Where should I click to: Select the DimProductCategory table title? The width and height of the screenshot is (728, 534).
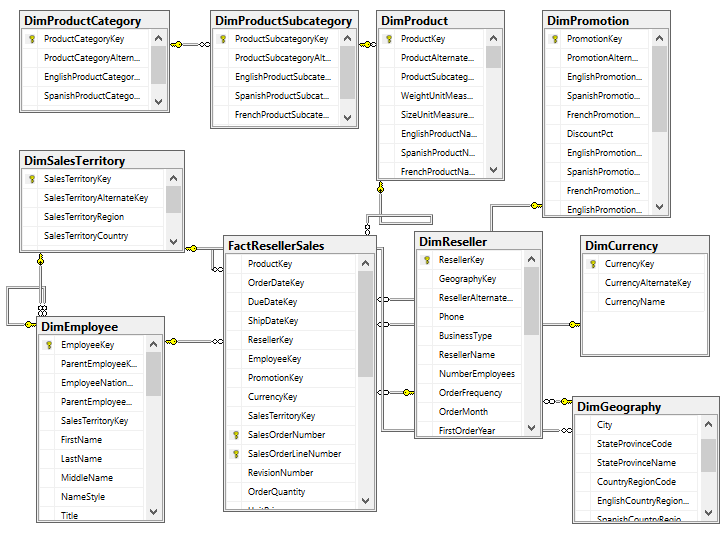click(x=83, y=21)
